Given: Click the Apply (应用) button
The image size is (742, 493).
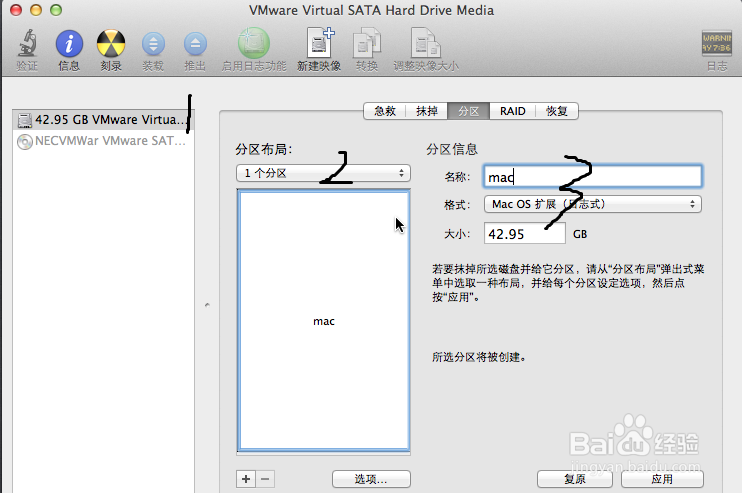Looking at the screenshot, I should pos(662,479).
